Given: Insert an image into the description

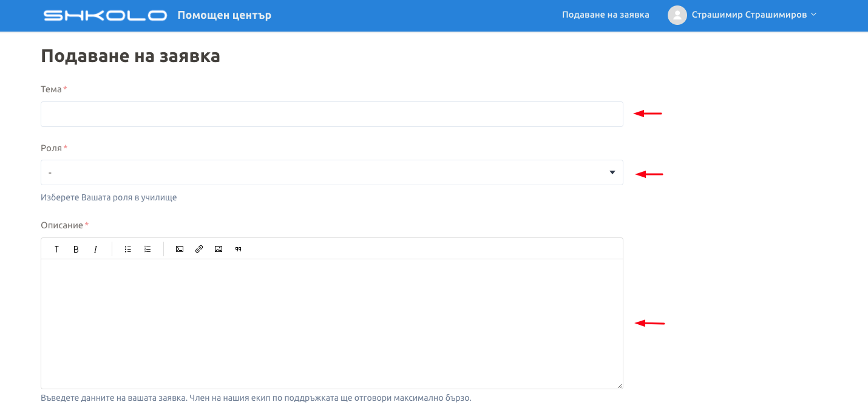Looking at the screenshot, I should pos(219,249).
